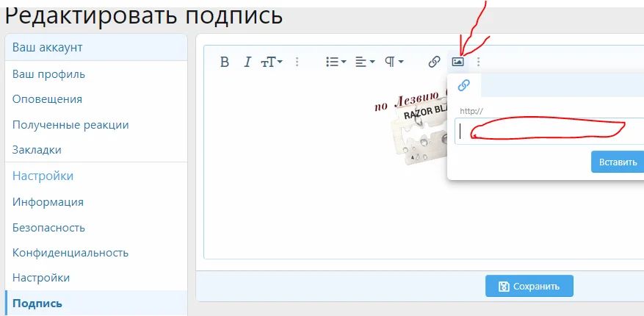Image resolution: width=644 pixels, height=316 pixels.
Task: Open the list type dropdown
Action: (336, 62)
